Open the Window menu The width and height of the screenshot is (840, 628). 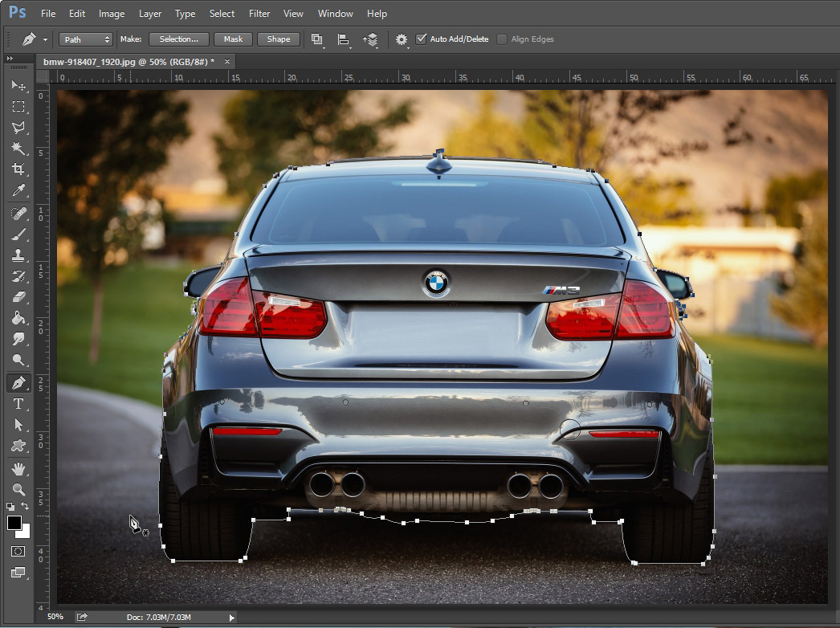[x=336, y=14]
